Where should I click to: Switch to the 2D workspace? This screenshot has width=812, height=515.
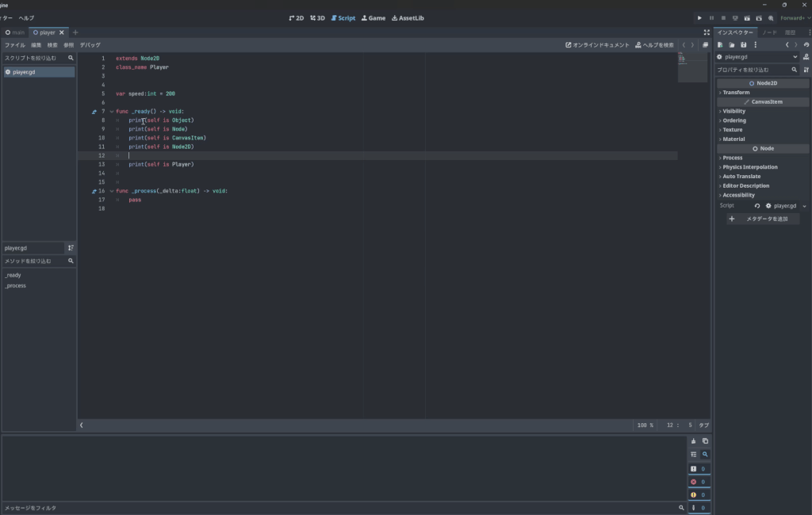coord(297,18)
